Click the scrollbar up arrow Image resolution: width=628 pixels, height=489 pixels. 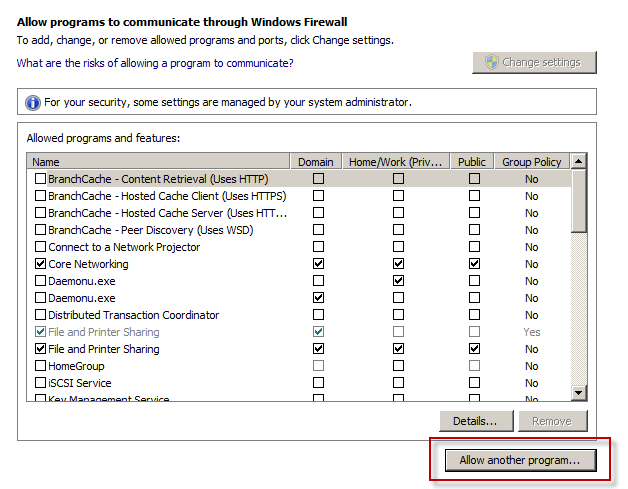click(578, 161)
